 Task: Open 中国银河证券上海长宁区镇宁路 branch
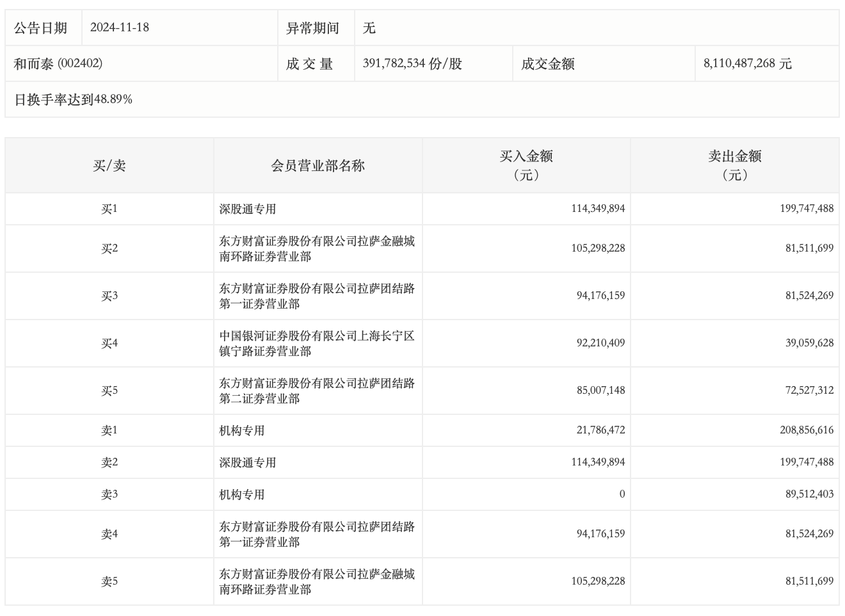click(x=317, y=344)
